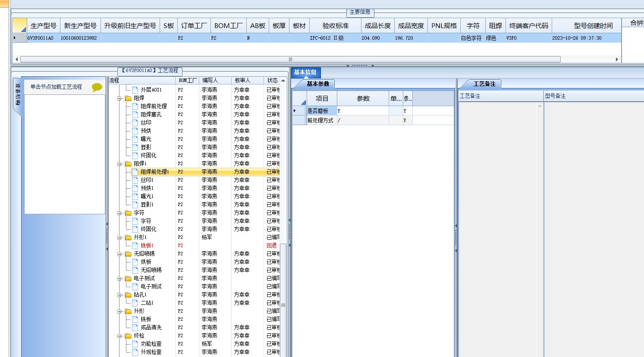Click the page icon beside 曝光1
The image size is (644, 357).
(x=135, y=196)
